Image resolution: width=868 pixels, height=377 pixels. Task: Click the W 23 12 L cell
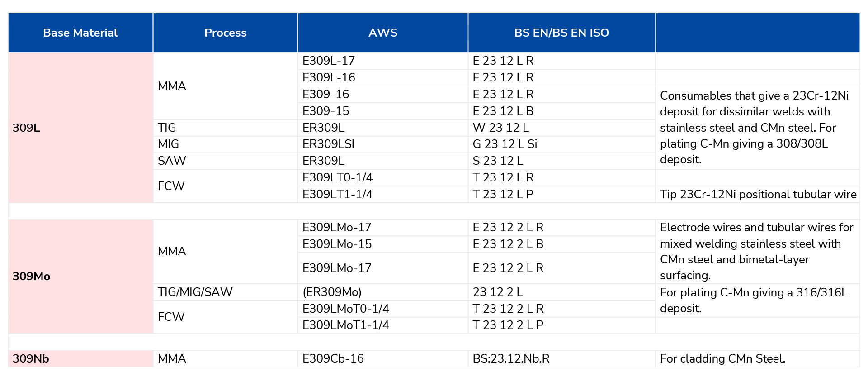pos(561,128)
